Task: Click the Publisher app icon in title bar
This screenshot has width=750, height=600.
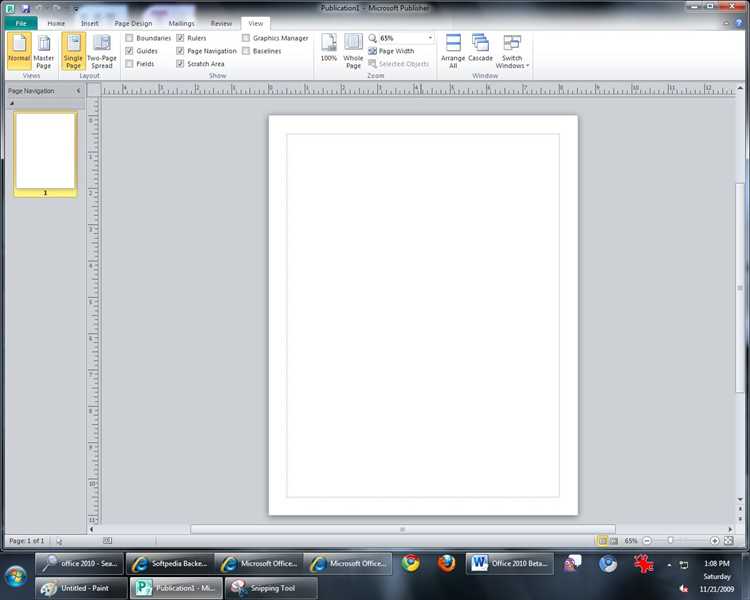Action: [11, 8]
